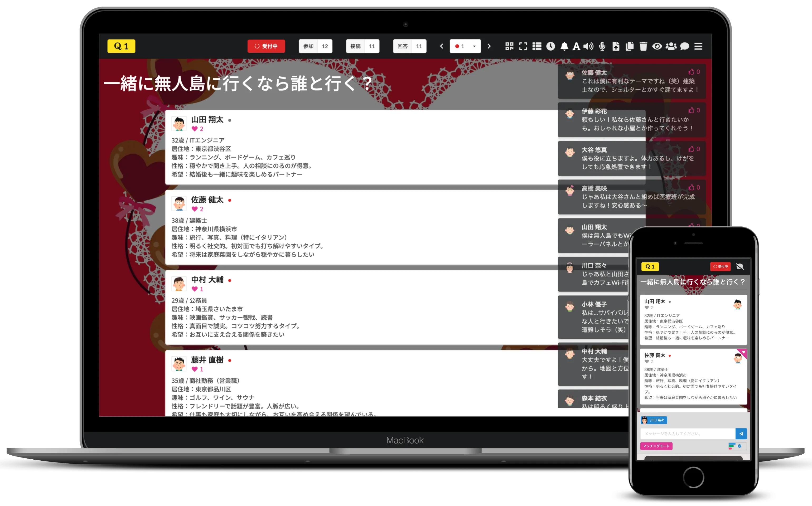812x506 pixels.
Task: Click the eye preview icon
Action: click(657, 47)
